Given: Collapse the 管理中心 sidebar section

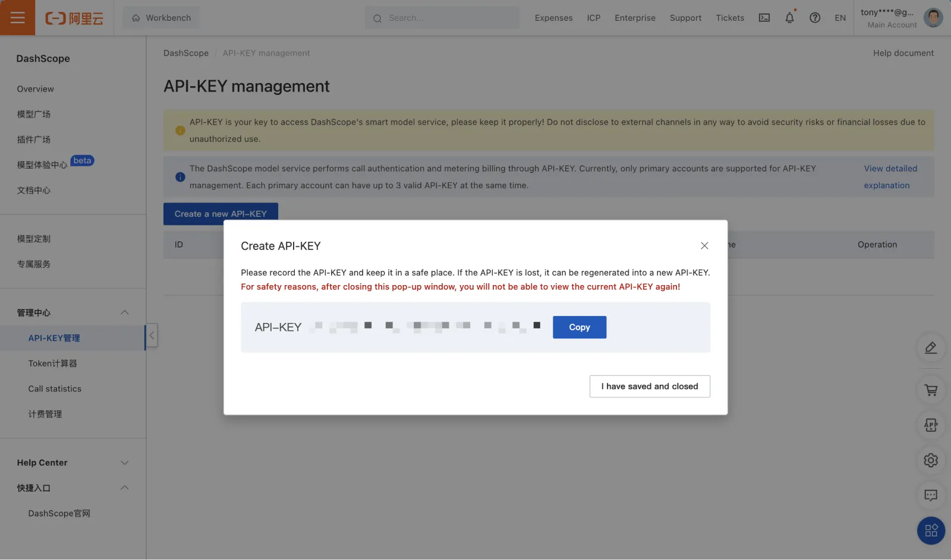Looking at the screenshot, I should (124, 313).
